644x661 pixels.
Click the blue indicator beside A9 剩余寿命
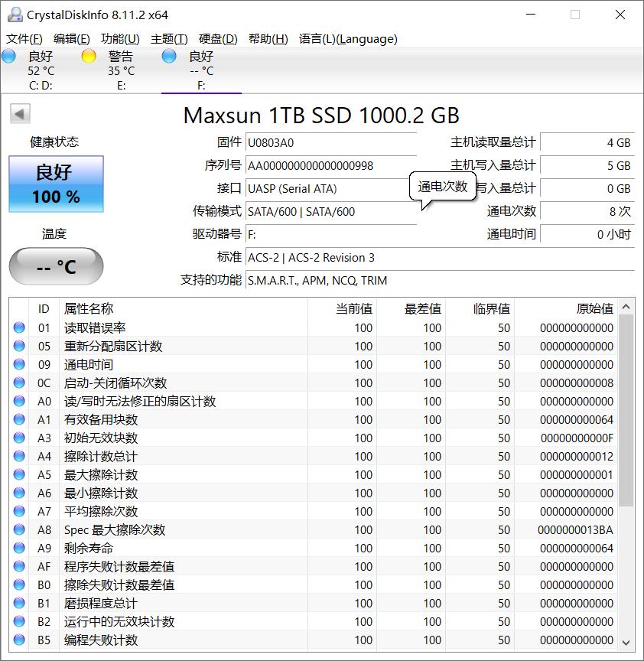point(18,549)
